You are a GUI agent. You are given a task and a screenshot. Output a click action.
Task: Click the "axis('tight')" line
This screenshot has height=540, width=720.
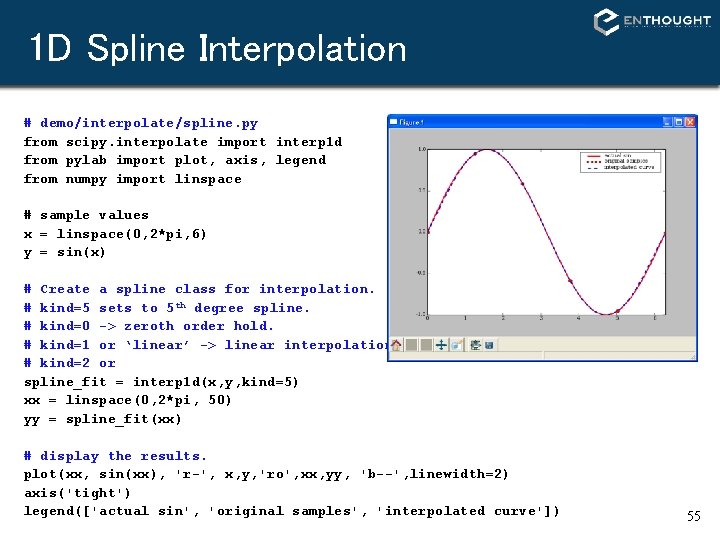[x=77, y=493]
